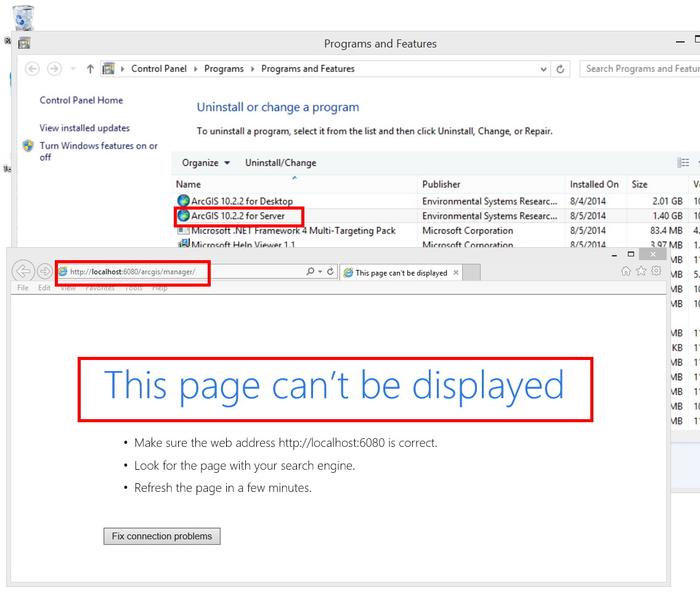Click the Uninstall/Change button
The height and width of the screenshot is (609, 700).
coord(281,163)
